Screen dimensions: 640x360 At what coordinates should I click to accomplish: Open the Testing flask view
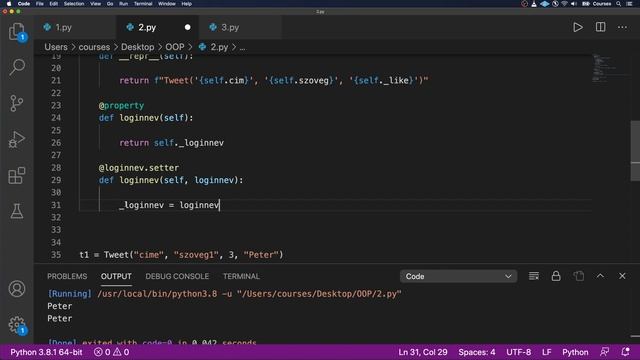pyautogui.click(x=17, y=211)
